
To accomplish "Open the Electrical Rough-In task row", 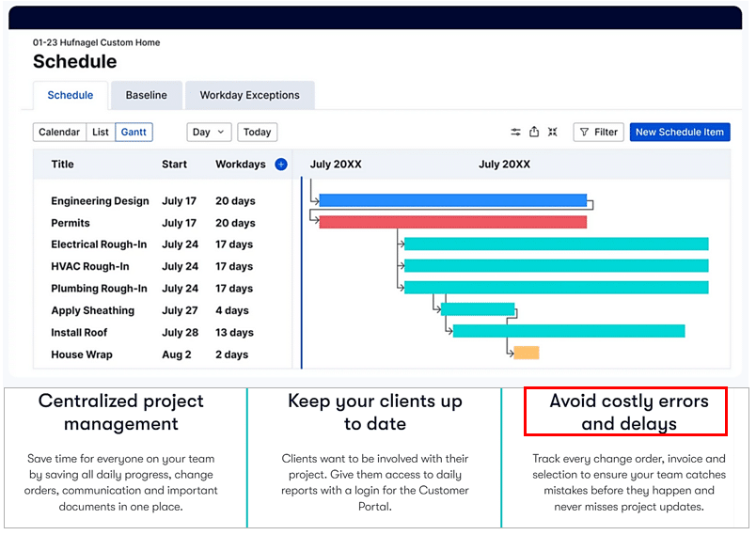I will 99,244.
